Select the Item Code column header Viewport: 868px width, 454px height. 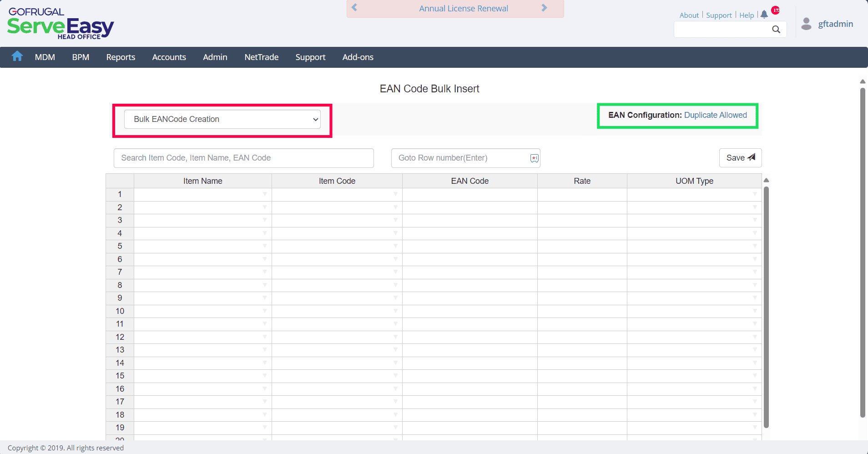[337, 181]
